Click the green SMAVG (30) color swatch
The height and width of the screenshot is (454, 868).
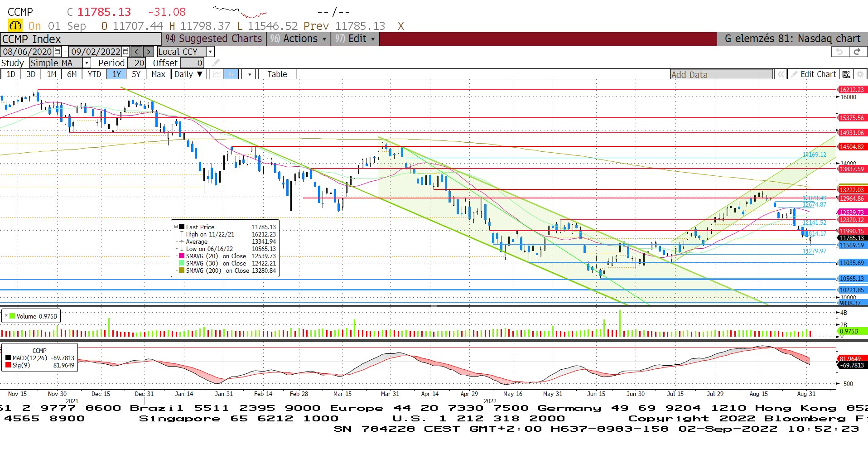pos(182,263)
